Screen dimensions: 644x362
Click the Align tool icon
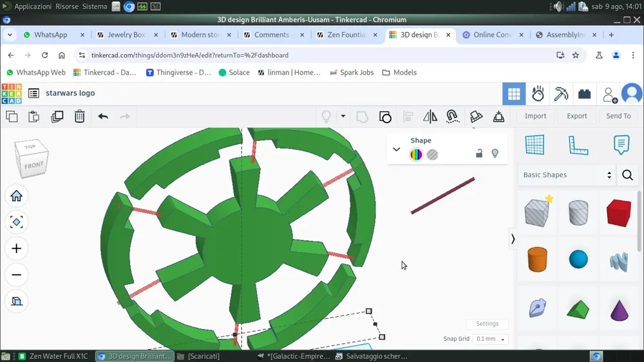click(x=408, y=117)
